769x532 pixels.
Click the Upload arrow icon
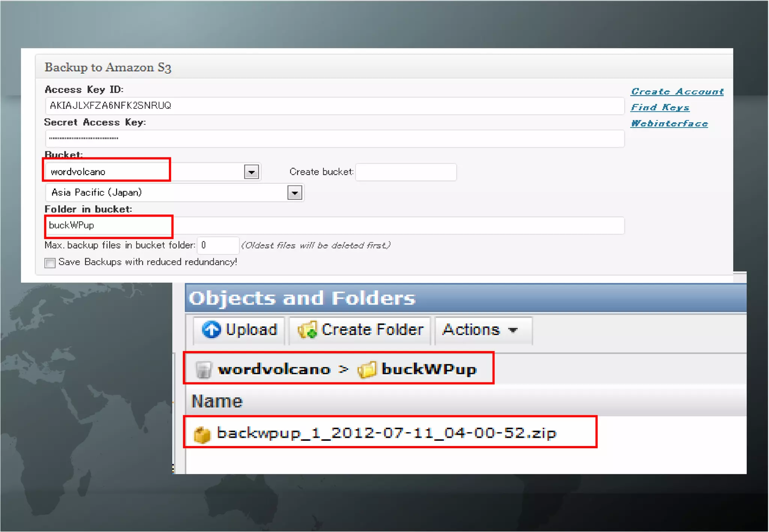click(211, 330)
